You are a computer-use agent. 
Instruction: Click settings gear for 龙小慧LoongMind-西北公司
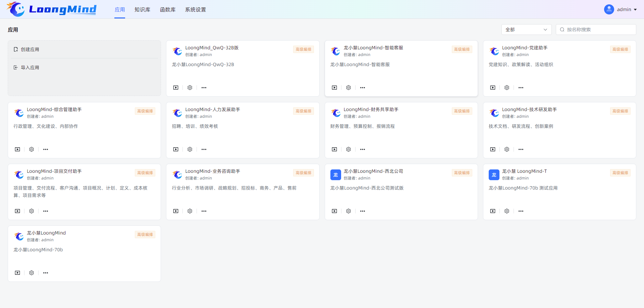[348, 211]
